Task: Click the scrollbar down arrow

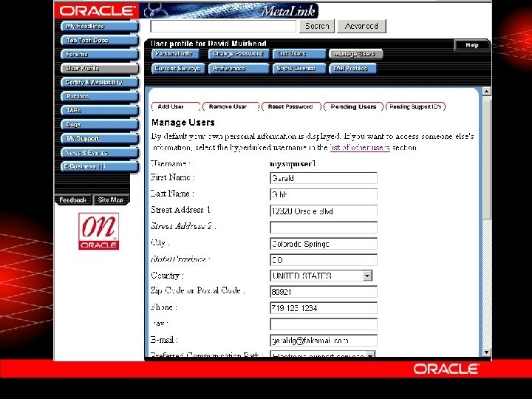Action: tap(486, 352)
